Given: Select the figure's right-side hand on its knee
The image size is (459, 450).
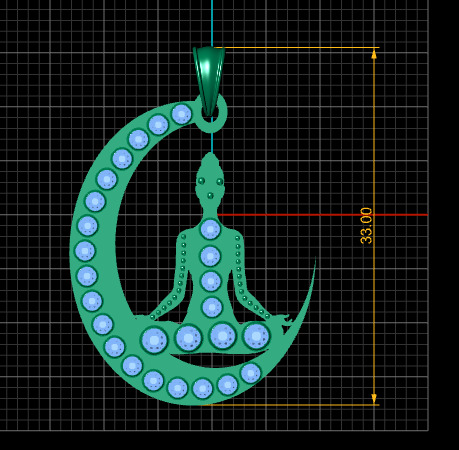Looking at the screenshot, I should coord(283,320).
